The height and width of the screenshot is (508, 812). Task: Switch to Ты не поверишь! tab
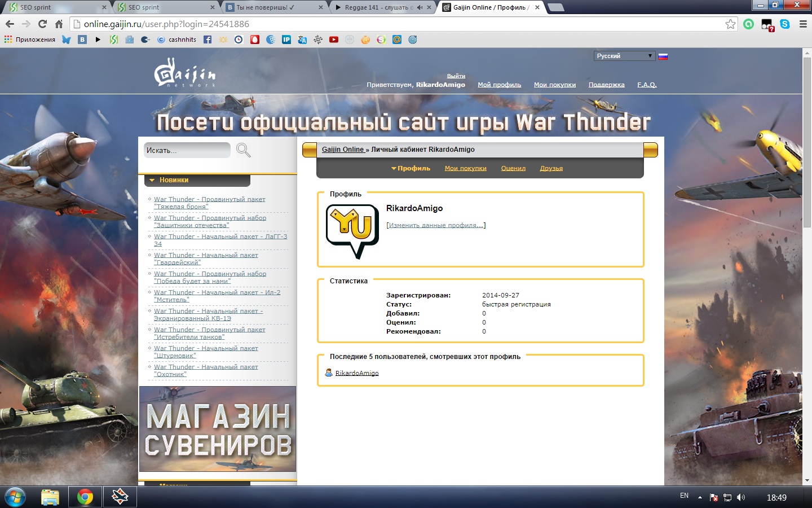[273, 7]
